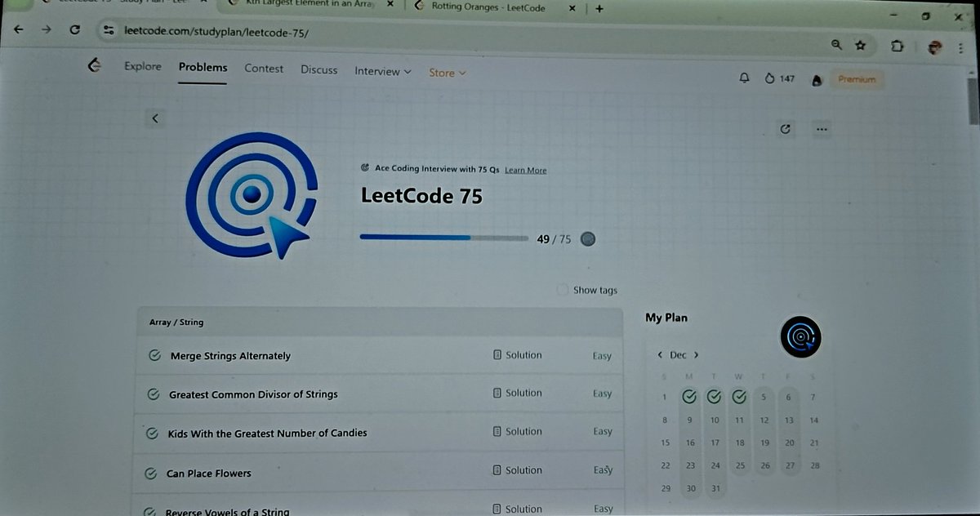Open the Store dropdown in the navbar
980x516 pixels.
coord(448,73)
